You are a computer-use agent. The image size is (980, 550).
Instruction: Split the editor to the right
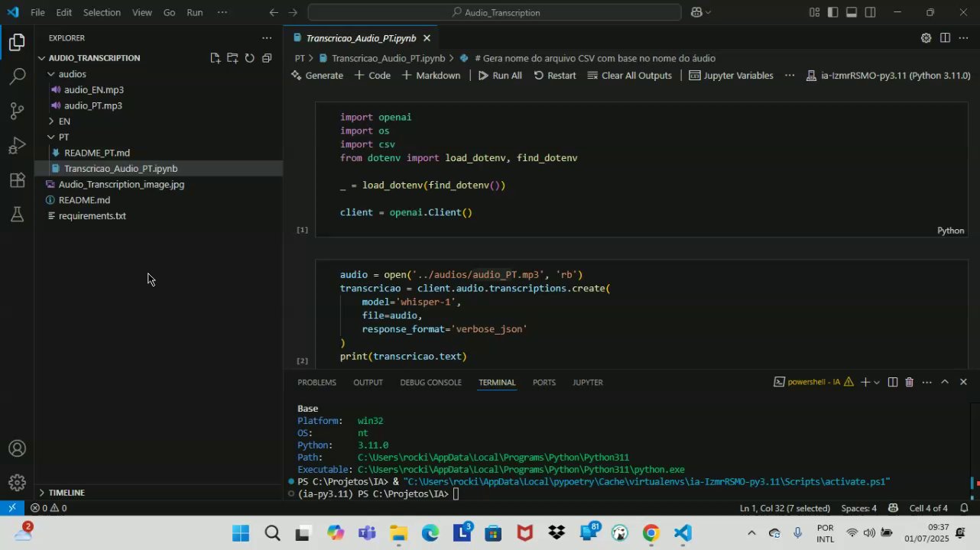point(945,38)
